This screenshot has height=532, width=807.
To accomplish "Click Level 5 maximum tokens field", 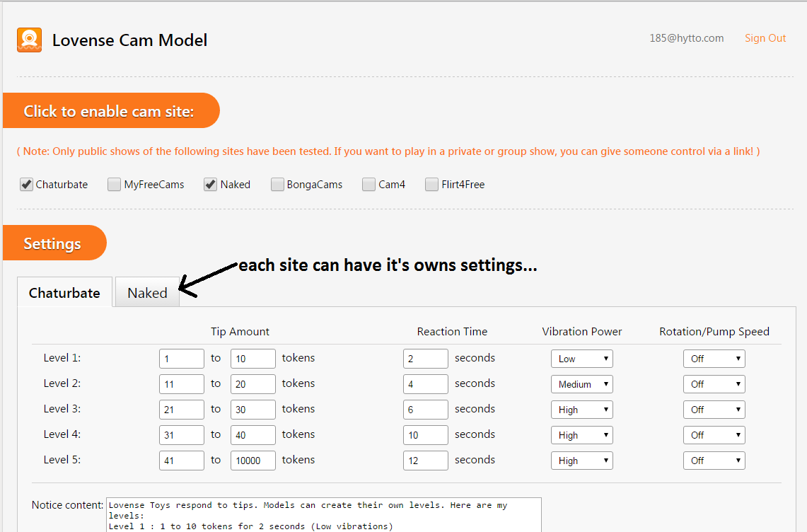I will (252, 461).
